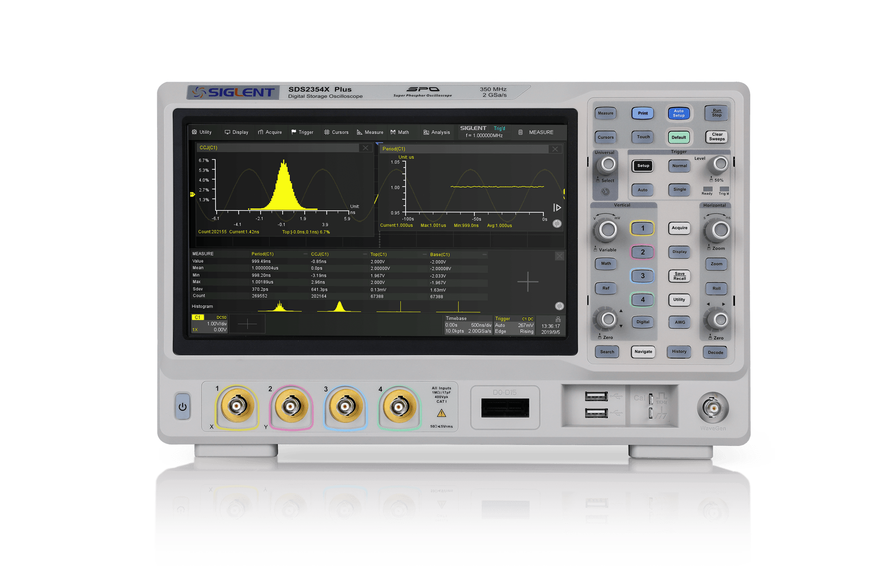Image resolution: width=882 pixels, height=588 pixels.
Task: Click the MEASURE clipboard icon at top right
Action: [x=520, y=131]
